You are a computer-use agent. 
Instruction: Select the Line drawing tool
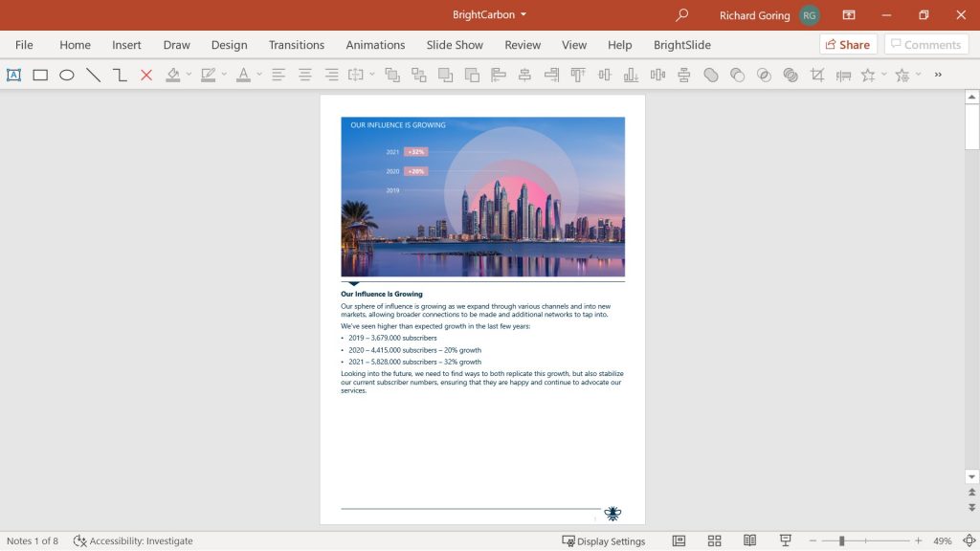(x=93, y=75)
